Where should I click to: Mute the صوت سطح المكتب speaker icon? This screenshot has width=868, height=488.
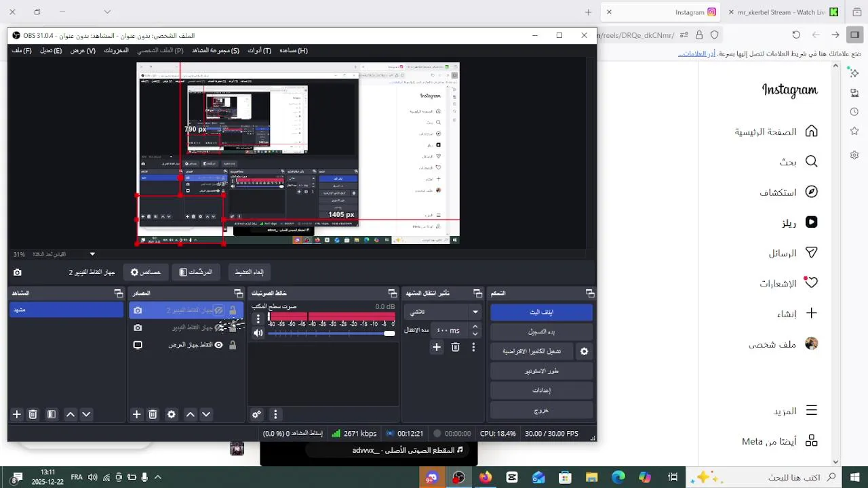258,333
